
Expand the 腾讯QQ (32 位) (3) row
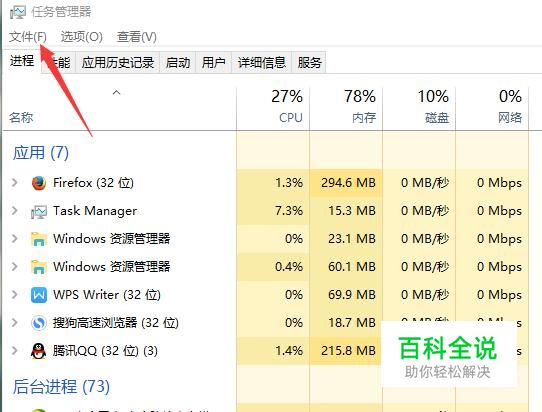(x=15, y=350)
